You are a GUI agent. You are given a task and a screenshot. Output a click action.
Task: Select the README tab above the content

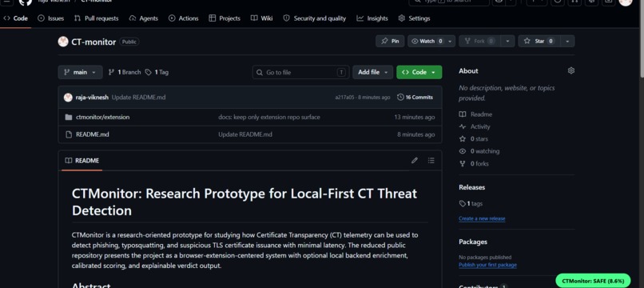tap(82, 161)
